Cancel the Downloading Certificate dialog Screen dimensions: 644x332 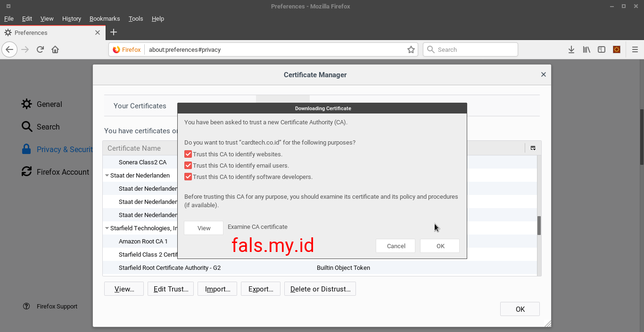pos(396,246)
